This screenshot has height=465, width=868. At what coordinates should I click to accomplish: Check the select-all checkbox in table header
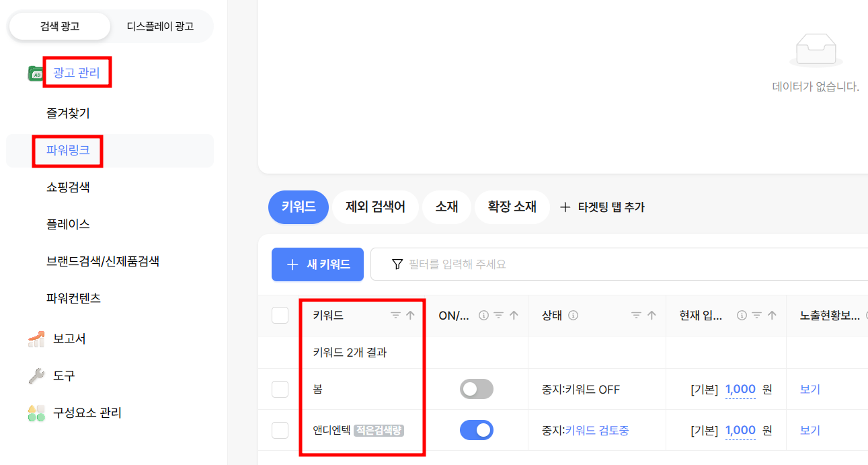280,315
